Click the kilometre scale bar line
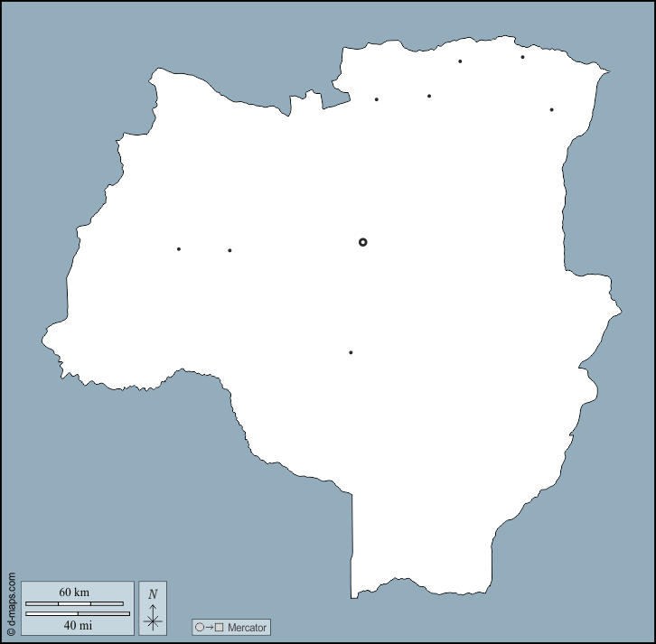Screen dimensions: 656x644 (74, 603)
